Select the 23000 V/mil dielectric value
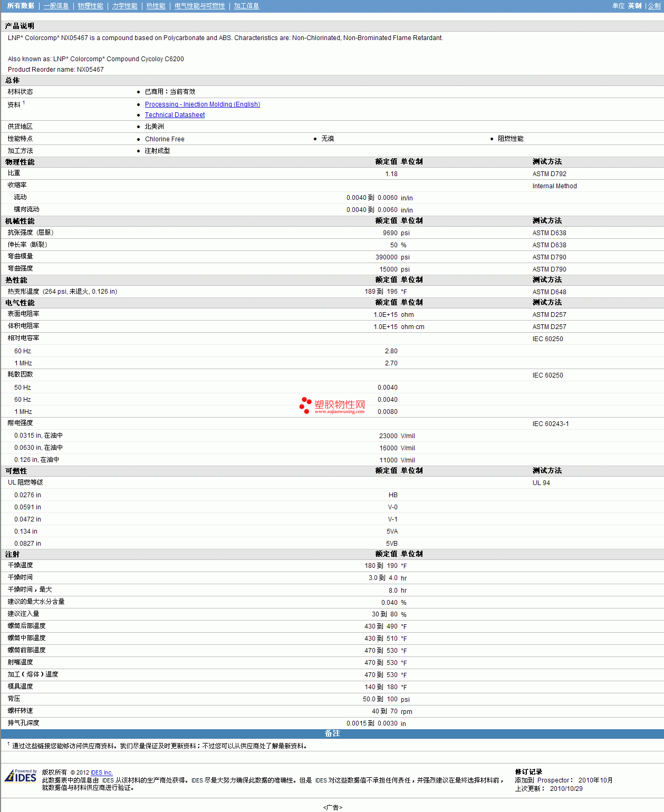 coord(397,436)
